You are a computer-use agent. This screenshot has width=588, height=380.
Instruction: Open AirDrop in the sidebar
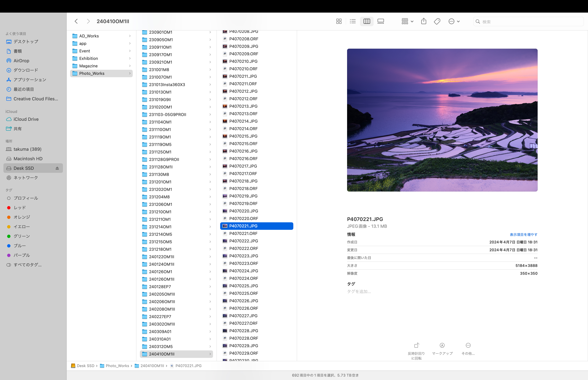tap(21, 61)
